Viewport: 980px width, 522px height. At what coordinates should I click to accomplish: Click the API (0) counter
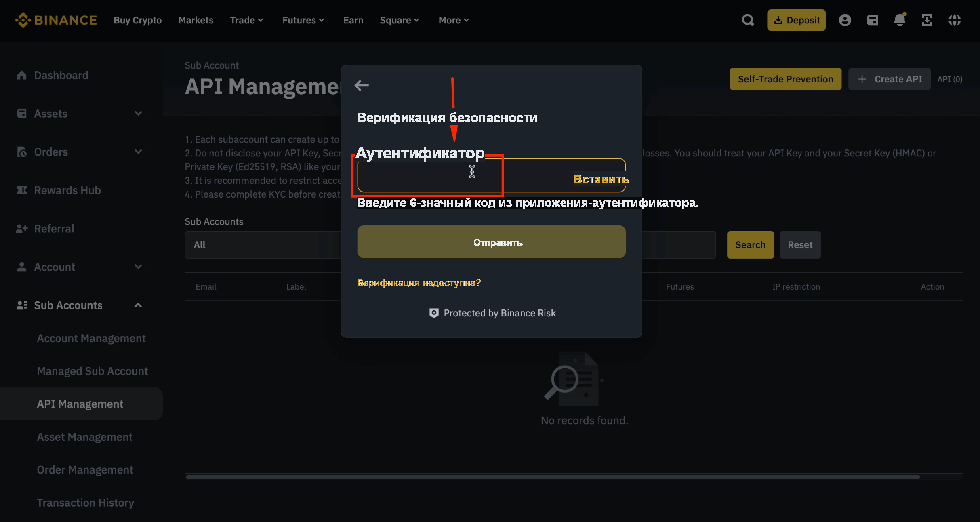click(x=950, y=79)
